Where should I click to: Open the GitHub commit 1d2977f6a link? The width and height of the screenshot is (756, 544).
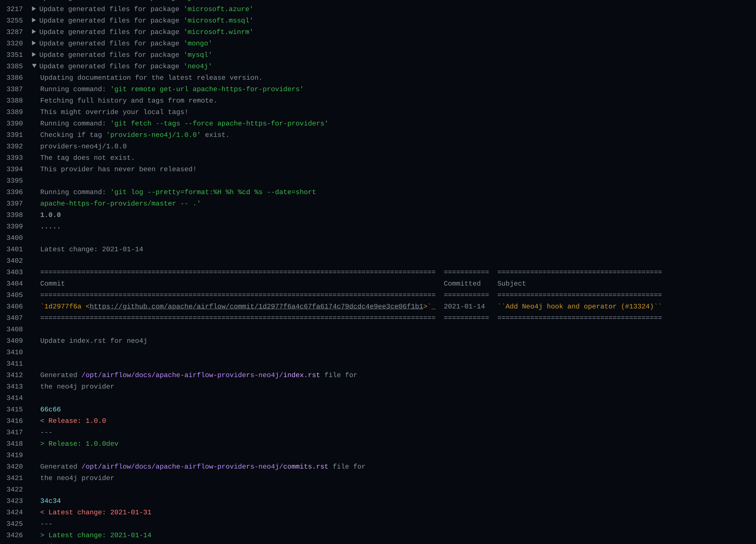[256, 306]
